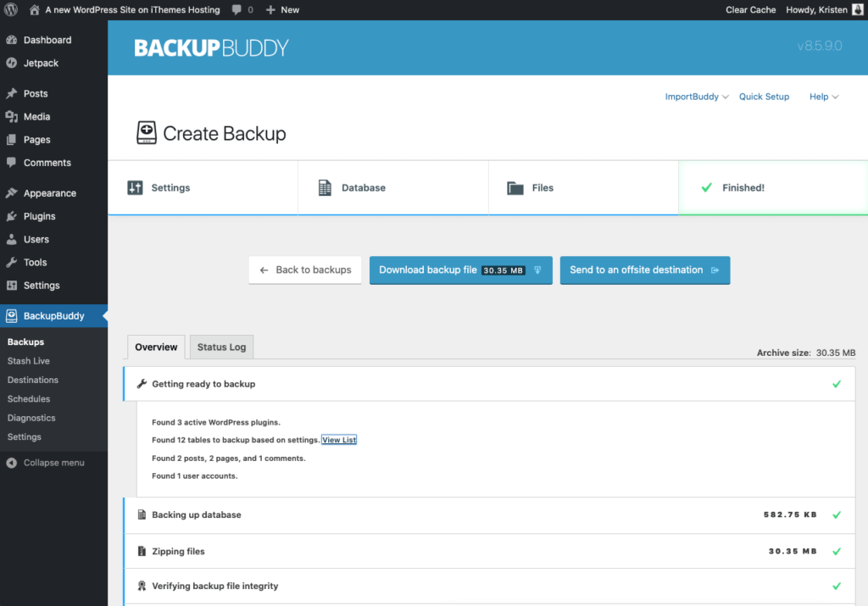Click the Finished green checkmark icon

coord(706,187)
